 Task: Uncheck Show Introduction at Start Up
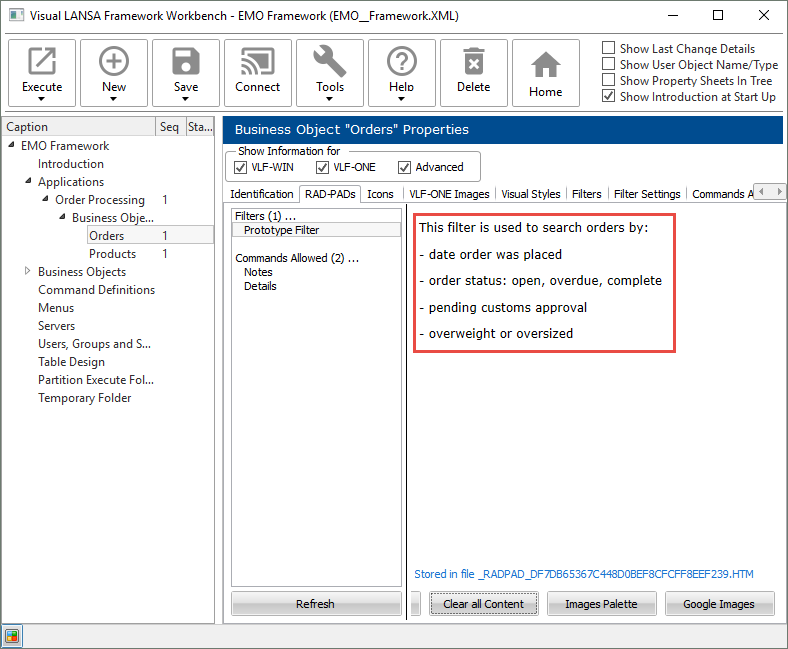coord(608,96)
